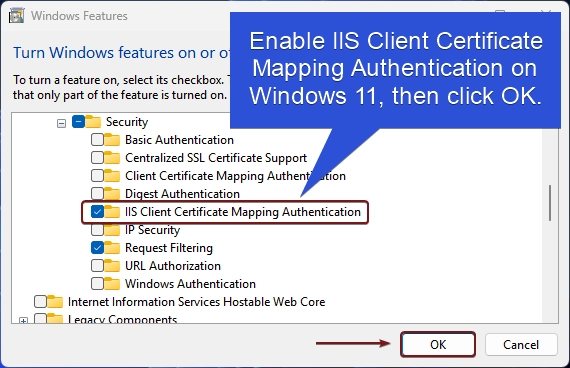Select the URL Authorization label

point(173,266)
